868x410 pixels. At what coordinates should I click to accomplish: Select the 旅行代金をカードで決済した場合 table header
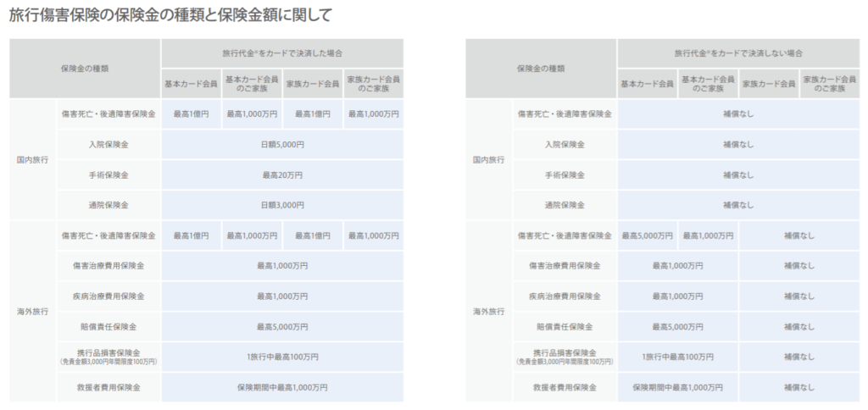(281, 53)
